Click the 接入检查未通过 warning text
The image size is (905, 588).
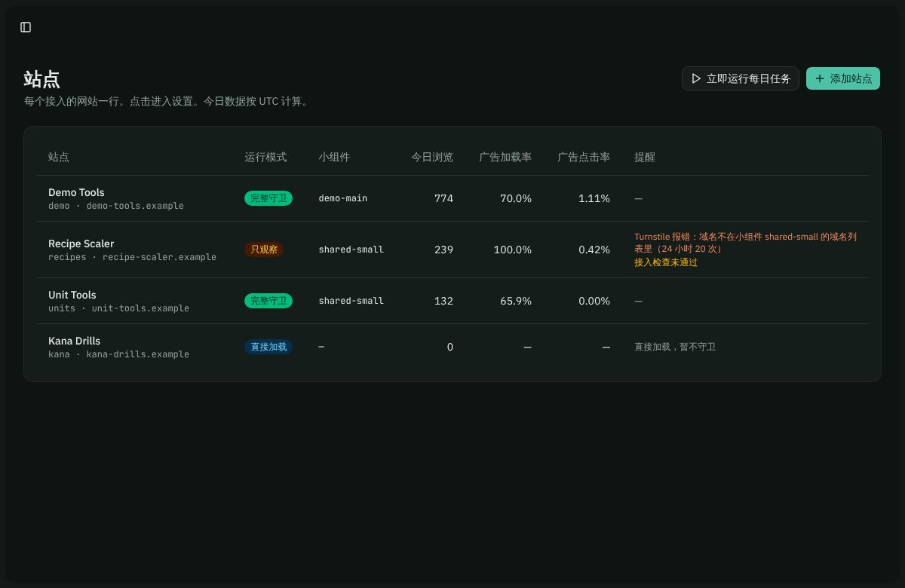[x=666, y=262]
